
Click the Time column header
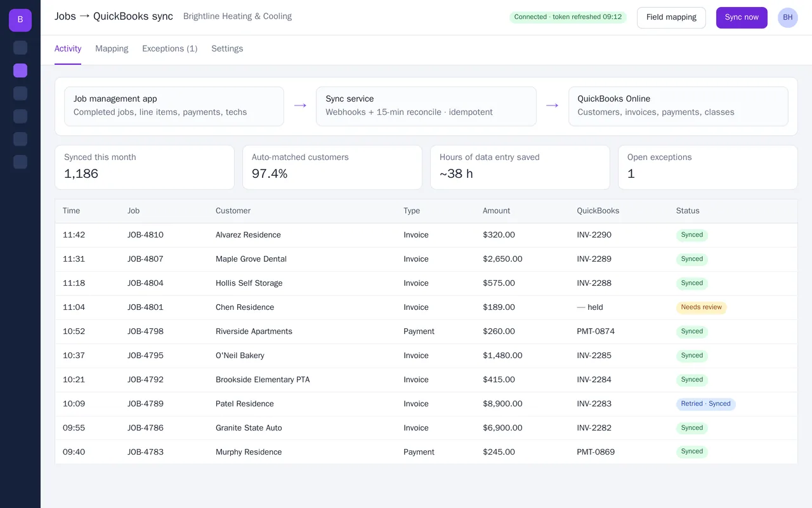72,211
